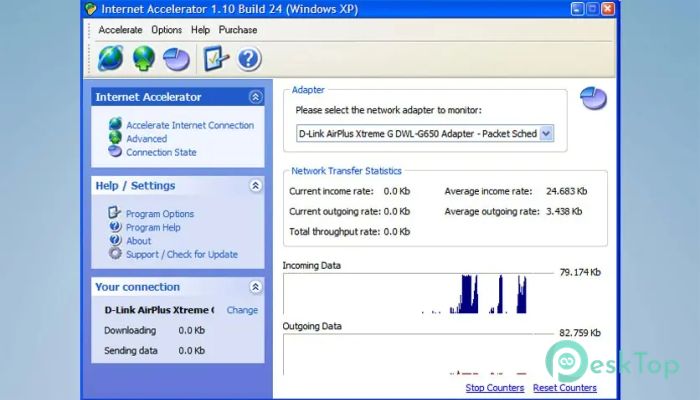Open the Program Options link
This screenshot has width=700, height=400.
point(160,214)
